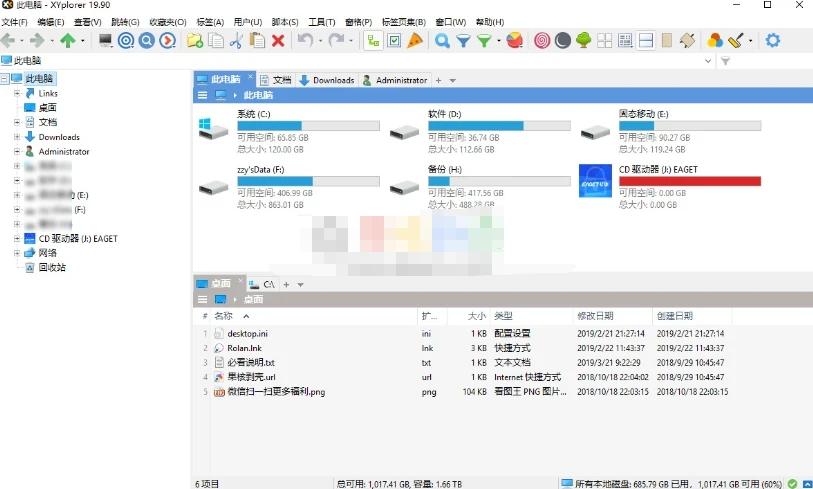Click the orange pizza slice branch view icon
Image resolution: width=813 pixels, height=489 pixels.
pos(415,40)
